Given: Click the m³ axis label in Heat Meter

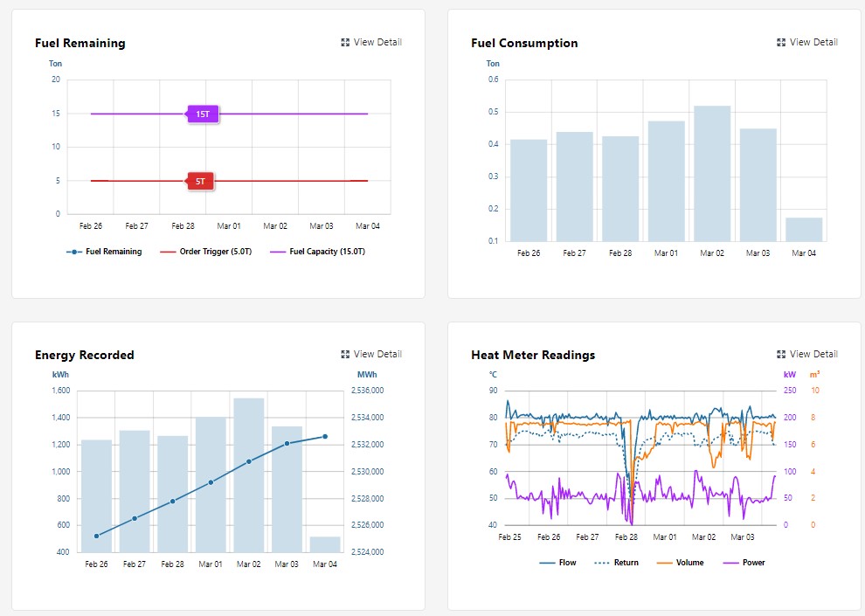Looking at the screenshot, I should click(814, 375).
